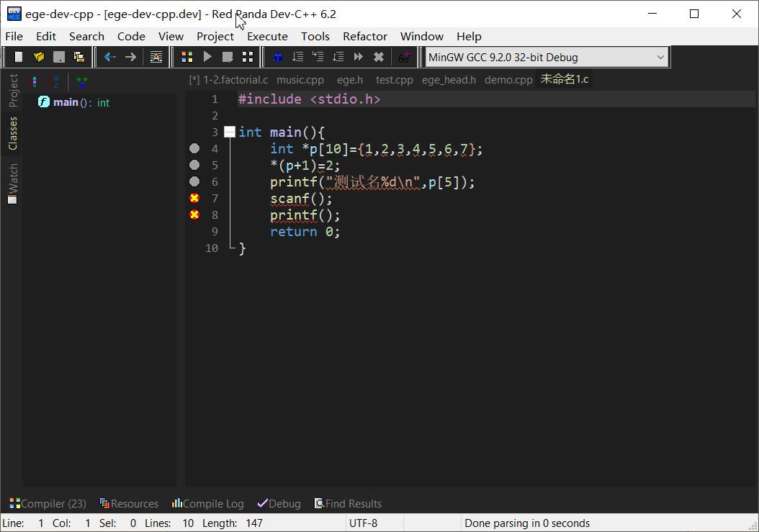
Task: Open the Find Results bottom tab
Action: click(x=348, y=503)
